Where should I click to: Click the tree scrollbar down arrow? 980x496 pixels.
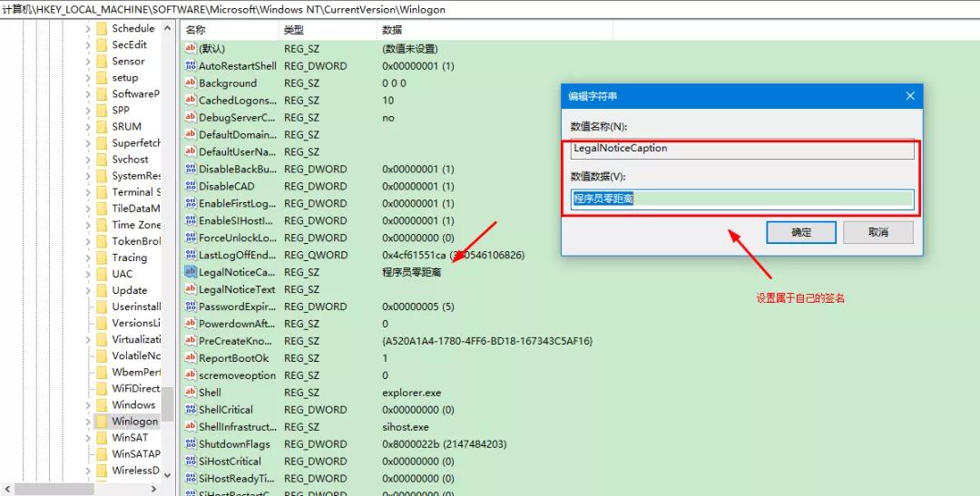168,475
